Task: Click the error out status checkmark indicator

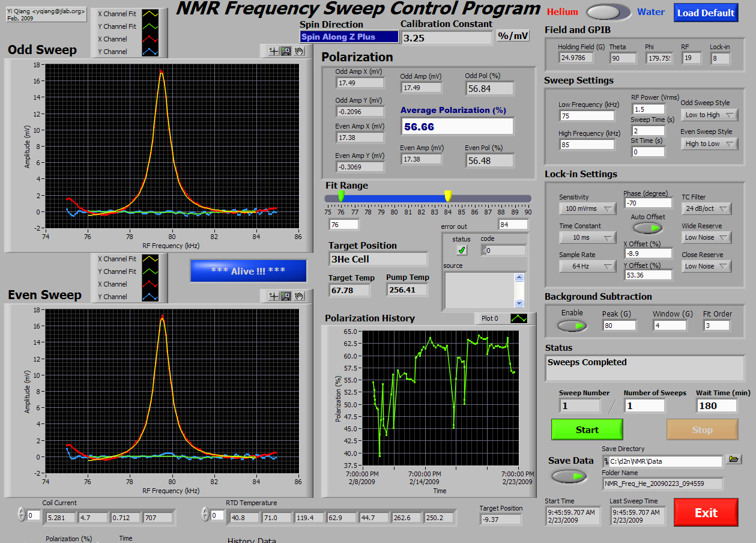Action: 461,250
